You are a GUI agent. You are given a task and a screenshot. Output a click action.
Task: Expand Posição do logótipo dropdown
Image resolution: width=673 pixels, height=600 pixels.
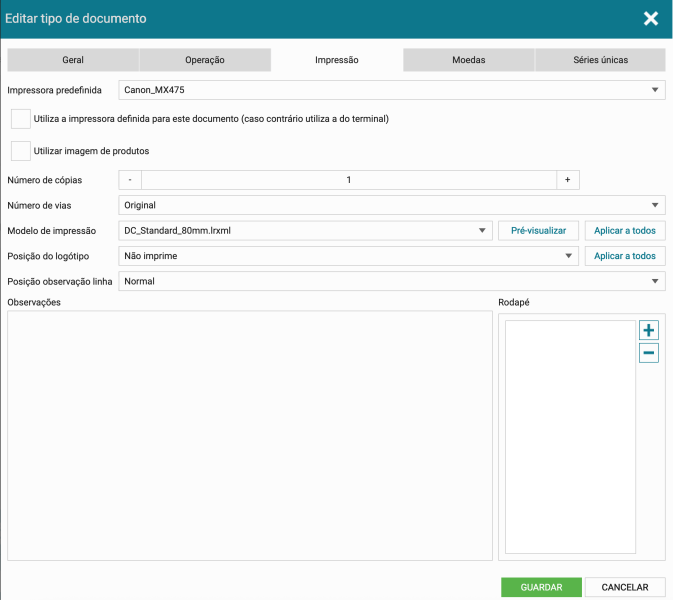(347, 256)
